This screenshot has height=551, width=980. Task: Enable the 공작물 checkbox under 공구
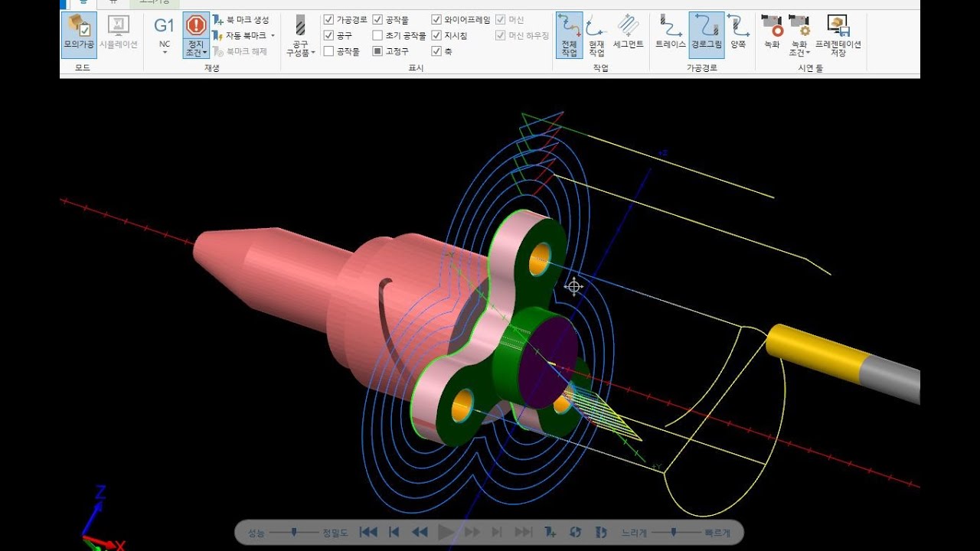tap(328, 51)
